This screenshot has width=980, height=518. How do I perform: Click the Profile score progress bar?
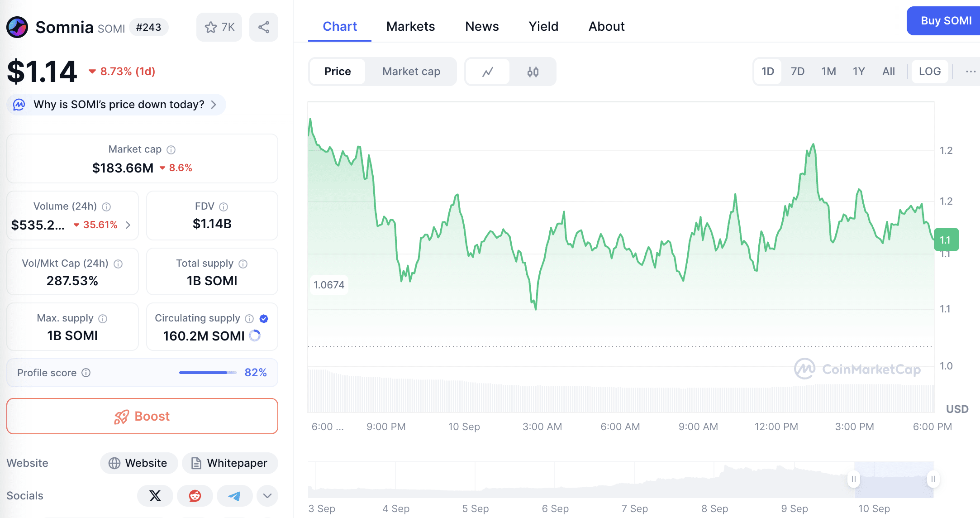[x=208, y=373]
